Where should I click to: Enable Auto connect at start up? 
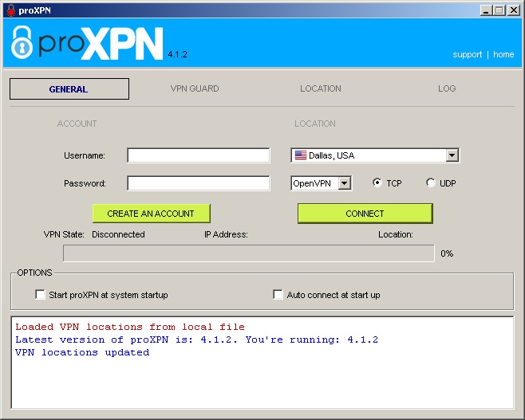(x=278, y=295)
